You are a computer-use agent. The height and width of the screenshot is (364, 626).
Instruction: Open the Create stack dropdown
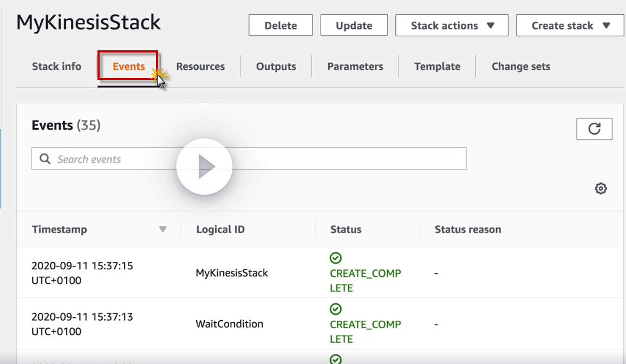tap(570, 25)
